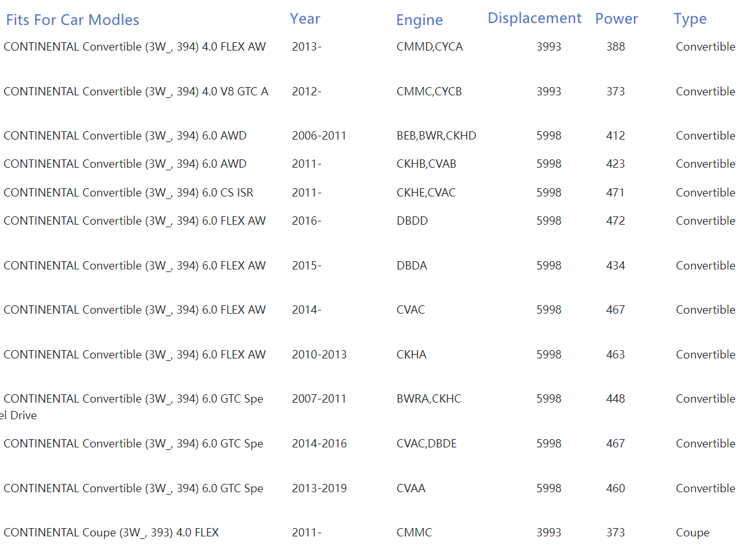756x546 pixels.
Task: Click engine code BWRA,CKHC
Action: [429, 399]
